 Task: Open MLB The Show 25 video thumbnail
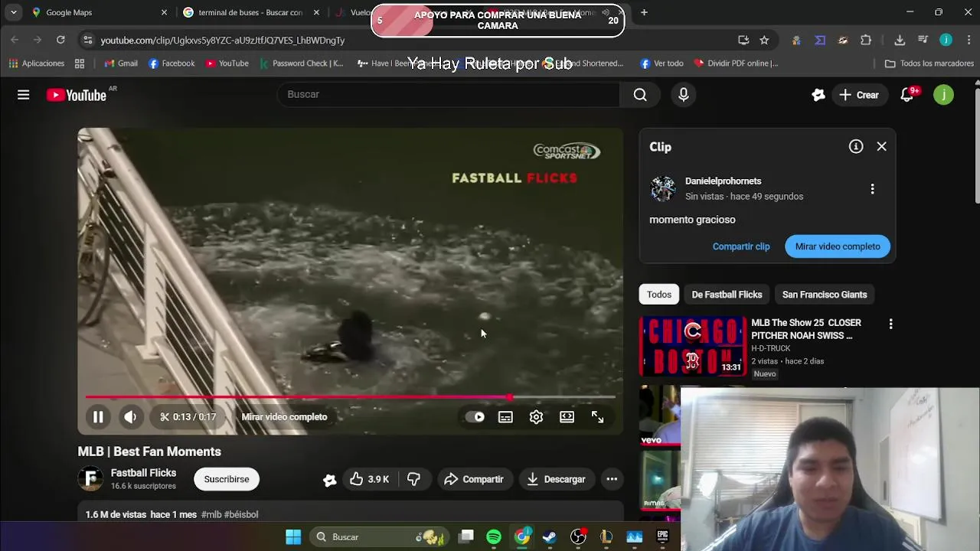[x=692, y=346]
